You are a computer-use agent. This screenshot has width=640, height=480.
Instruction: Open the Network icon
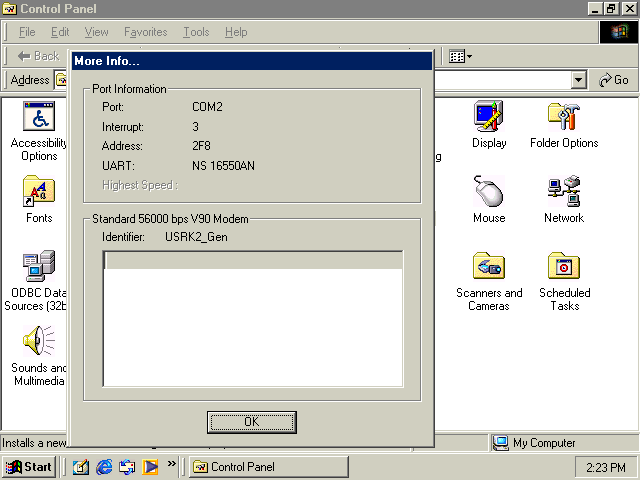coord(564,191)
